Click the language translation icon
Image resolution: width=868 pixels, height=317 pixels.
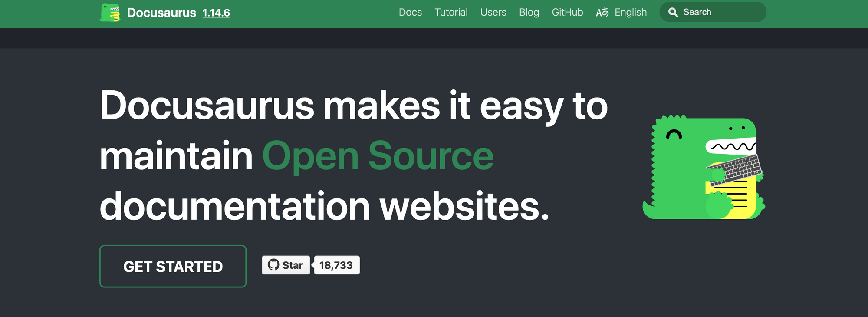coord(602,12)
